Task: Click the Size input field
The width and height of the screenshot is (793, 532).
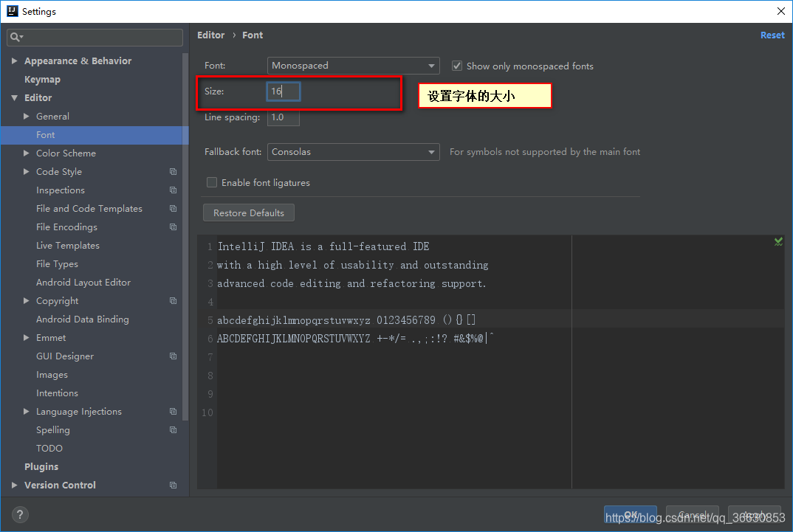Action: (284, 91)
